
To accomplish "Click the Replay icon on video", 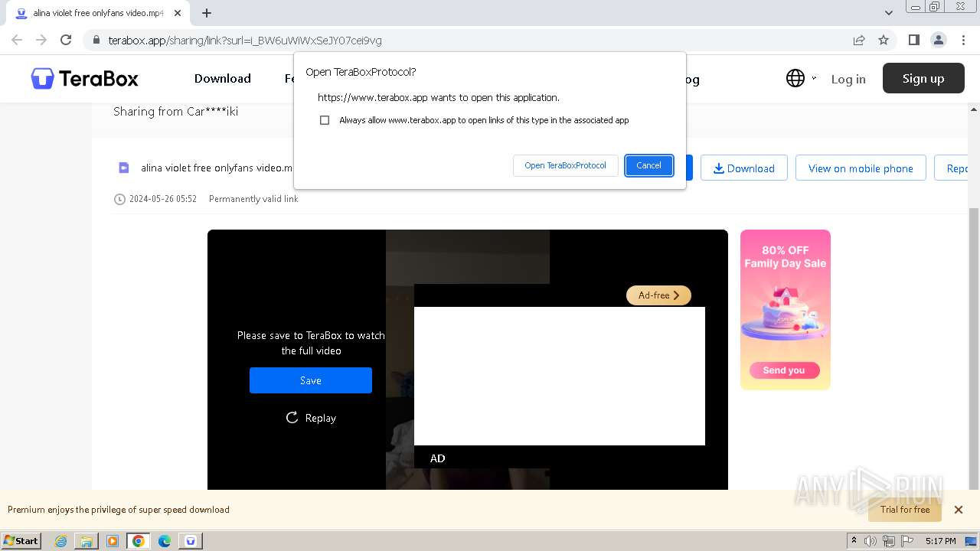I will pyautogui.click(x=292, y=418).
